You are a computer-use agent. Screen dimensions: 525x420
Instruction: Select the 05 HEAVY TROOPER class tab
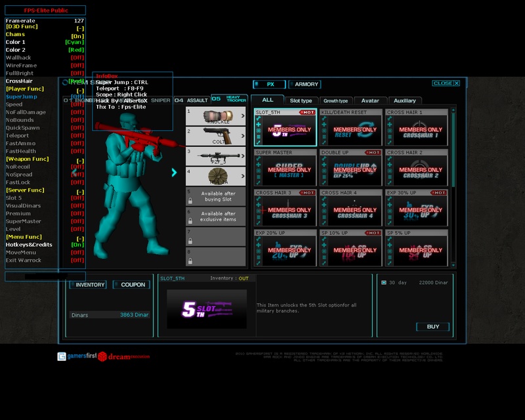(x=229, y=99)
